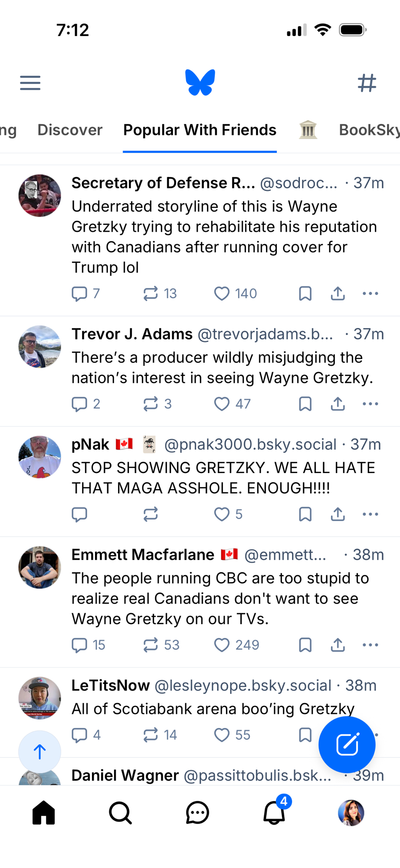This screenshot has height=868, width=400.
Task: Open the hamburger side menu
Action: click(x=30, y=82)
